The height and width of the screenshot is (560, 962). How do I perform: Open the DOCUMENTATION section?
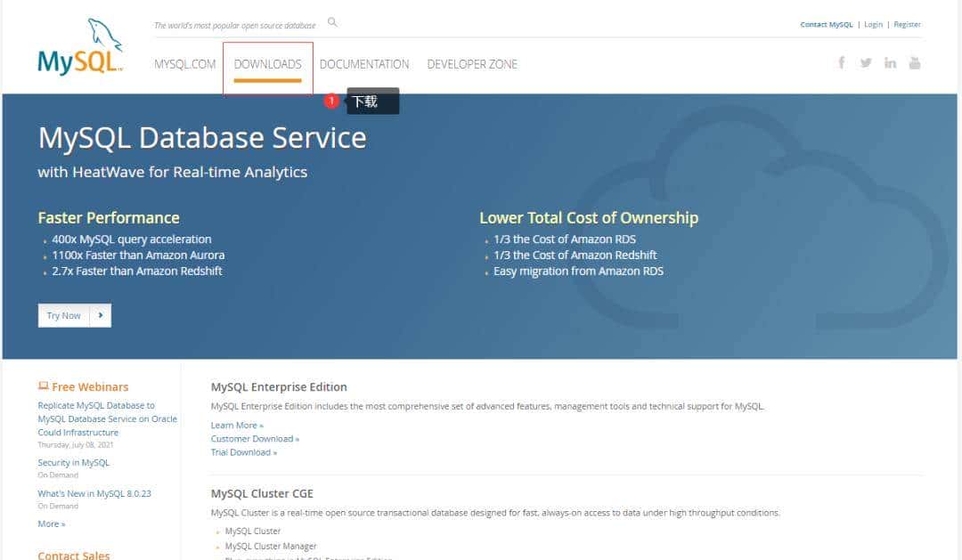364,63
